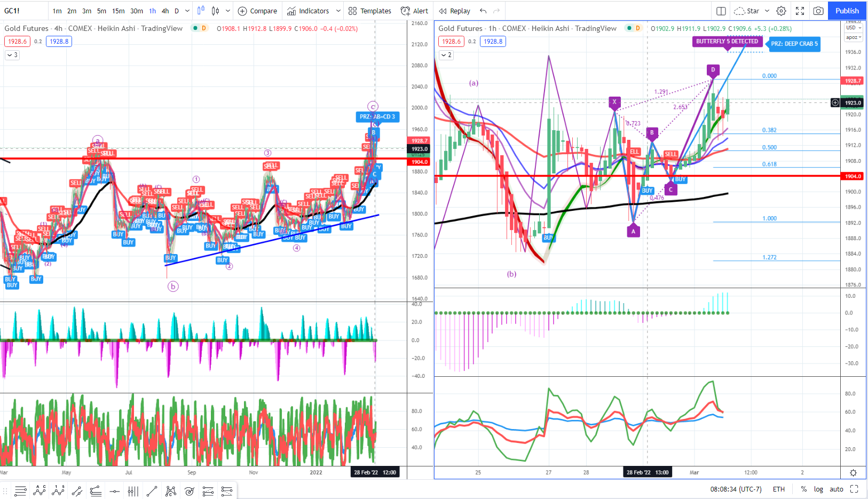
Task: Click the Star layout name
Action: [x=753, y=11]
